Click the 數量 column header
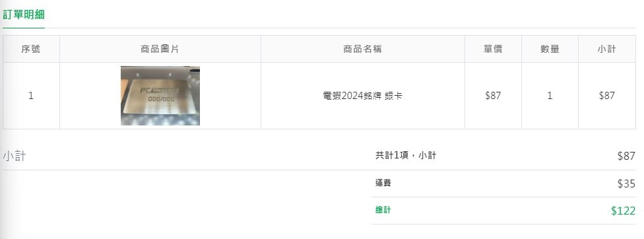Viewport: 644px width, 239px height. pos(550,49)
